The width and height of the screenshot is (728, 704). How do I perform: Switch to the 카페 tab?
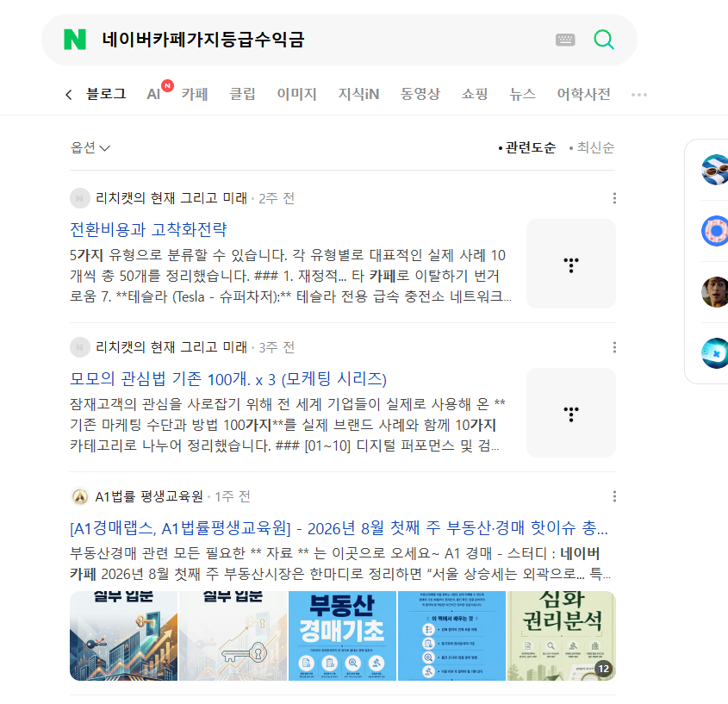(195, 94)
